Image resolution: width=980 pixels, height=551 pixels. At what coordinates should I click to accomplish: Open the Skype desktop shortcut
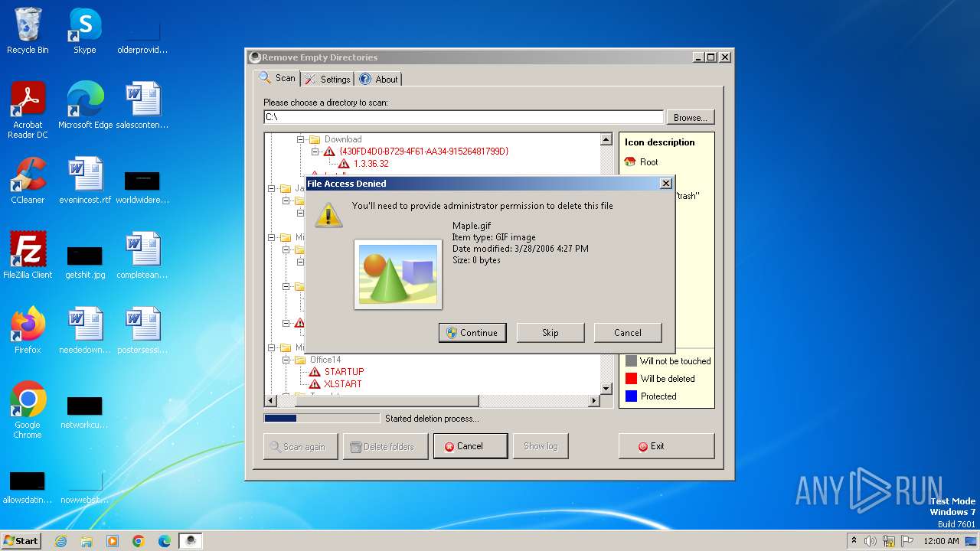point(84,31)
